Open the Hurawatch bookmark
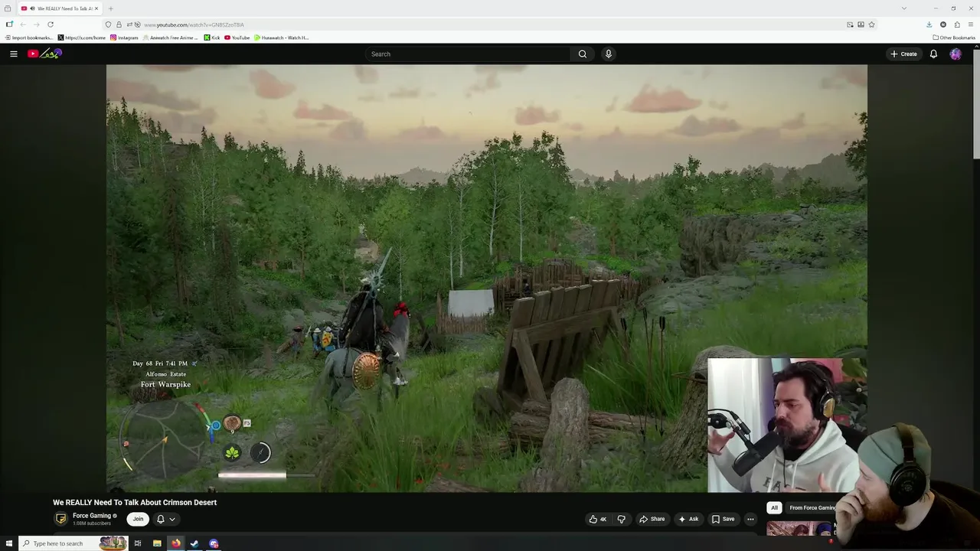 coord(282,37)
